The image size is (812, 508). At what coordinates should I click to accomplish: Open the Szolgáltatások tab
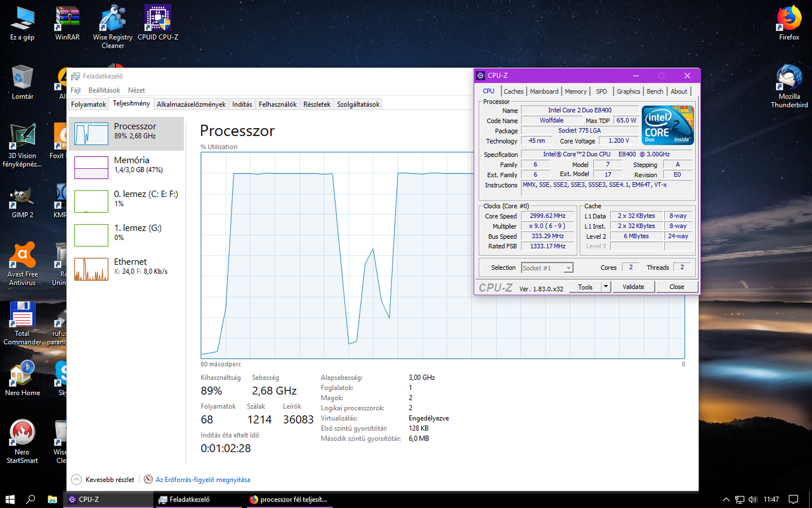[358, 104]
